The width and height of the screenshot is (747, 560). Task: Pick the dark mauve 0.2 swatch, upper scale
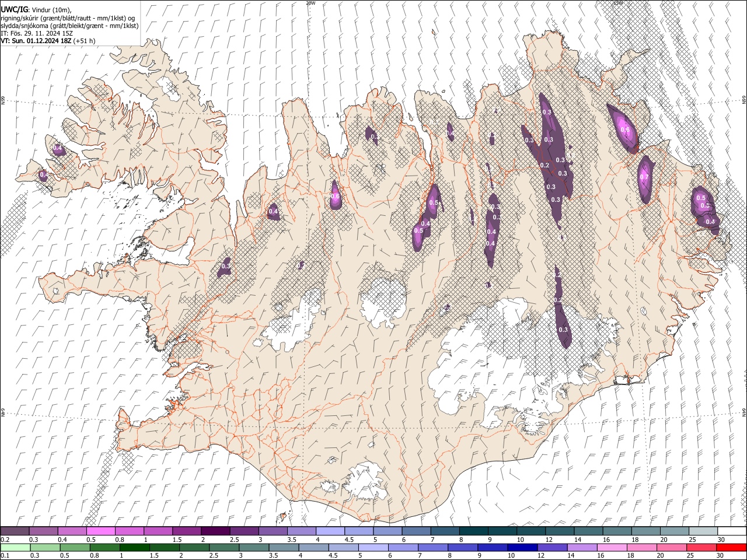pos(15,531)
